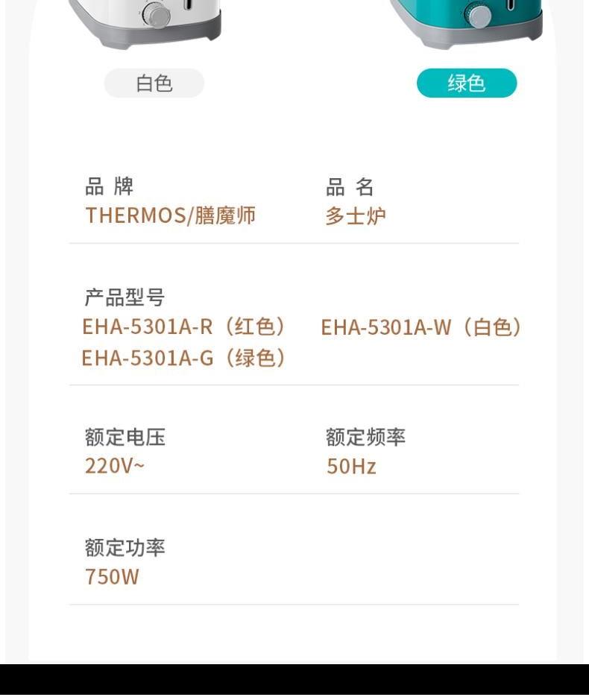Click the 多士炉 product name
This screenshot has width=589, height=700.
pyautogui.click(x=356, y=216)
